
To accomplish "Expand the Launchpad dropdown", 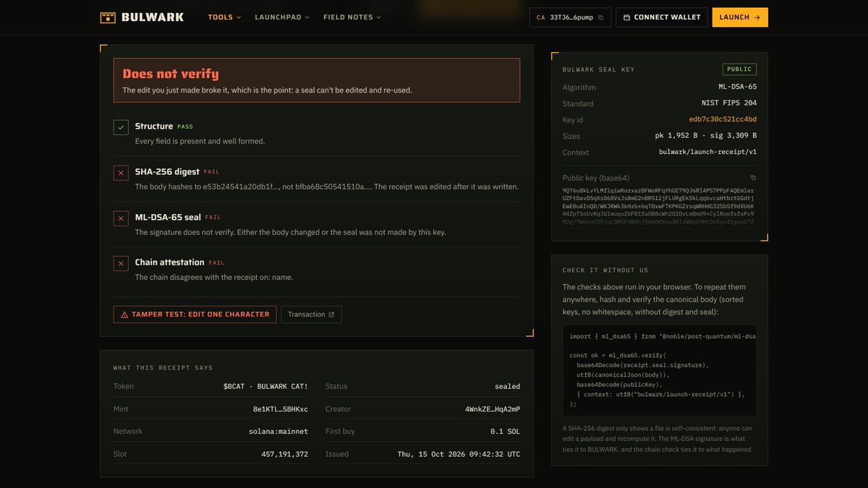I will 282,17.
